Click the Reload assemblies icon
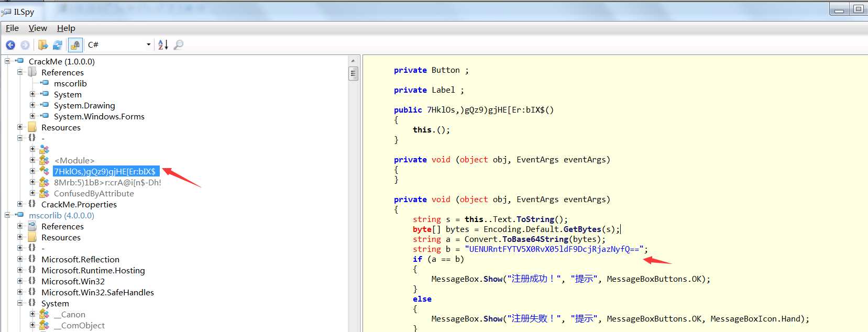The height and width of the screenshot is (332, 868). point(58,45)
